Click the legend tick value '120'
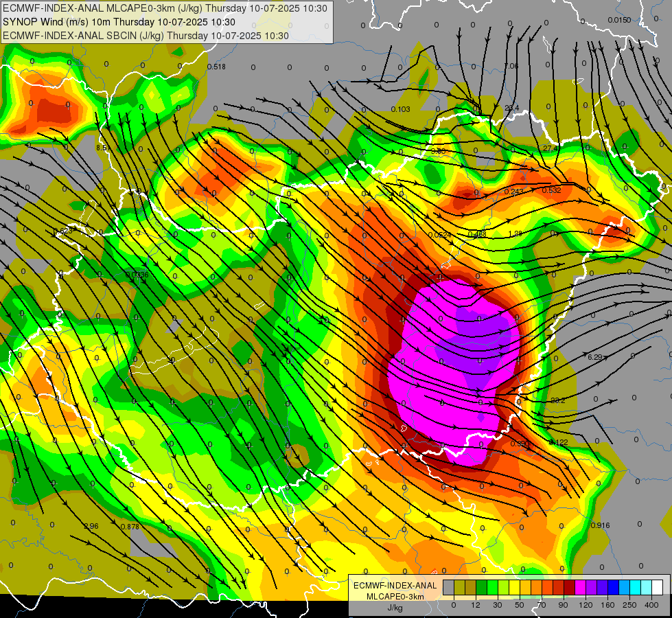The width and height of the screenshot is (672, 618). [x=586, y=605]
